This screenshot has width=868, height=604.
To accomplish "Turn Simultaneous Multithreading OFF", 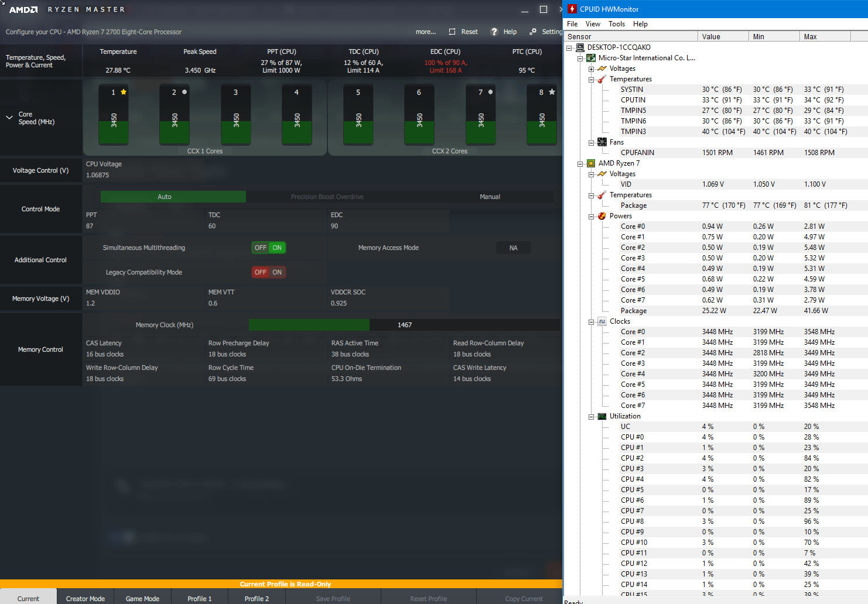I will (x=260, y=248).
